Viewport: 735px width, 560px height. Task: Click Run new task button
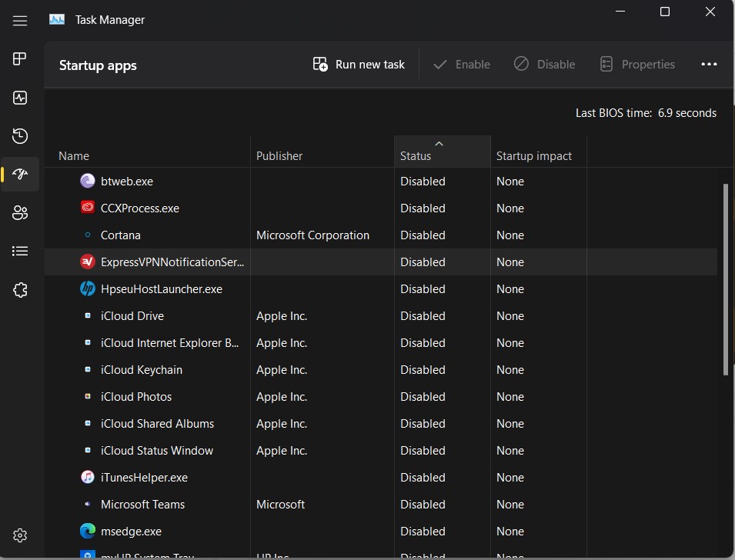coord(359,65)
